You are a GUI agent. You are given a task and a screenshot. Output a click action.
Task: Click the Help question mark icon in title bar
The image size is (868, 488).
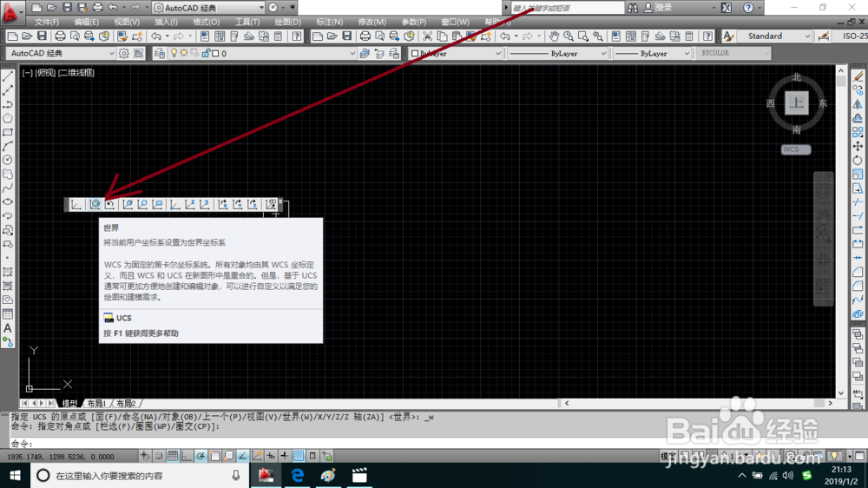tap(748, 8)
